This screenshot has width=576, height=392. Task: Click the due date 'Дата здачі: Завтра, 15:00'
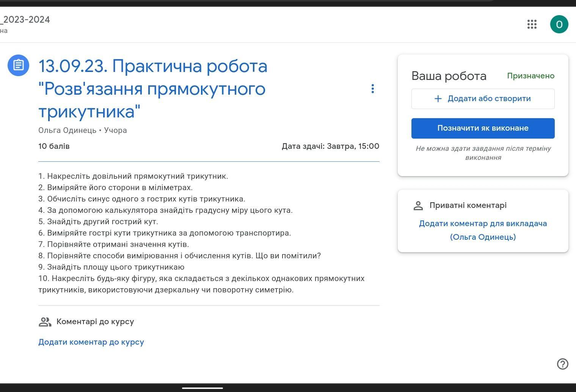click(x=330, y=146)
